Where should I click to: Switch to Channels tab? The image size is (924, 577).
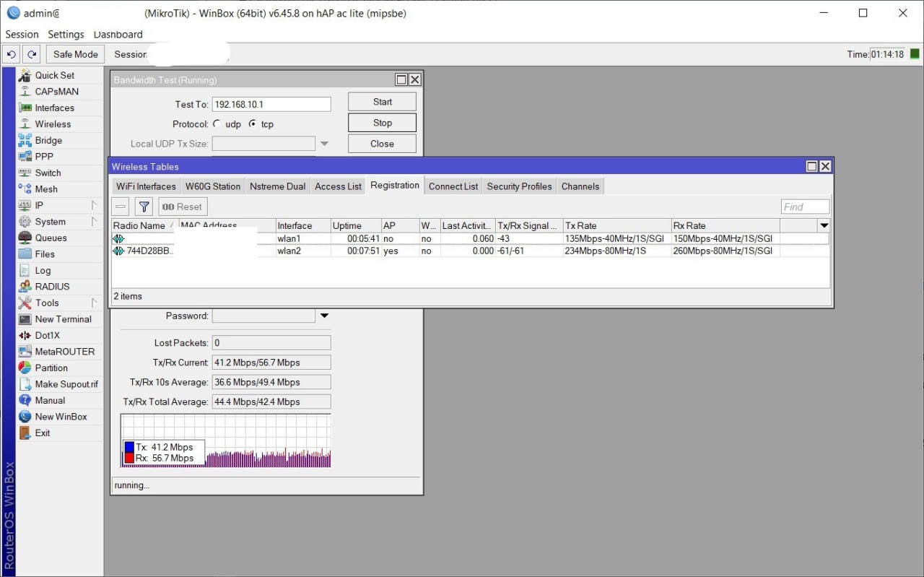pos(580,186)
